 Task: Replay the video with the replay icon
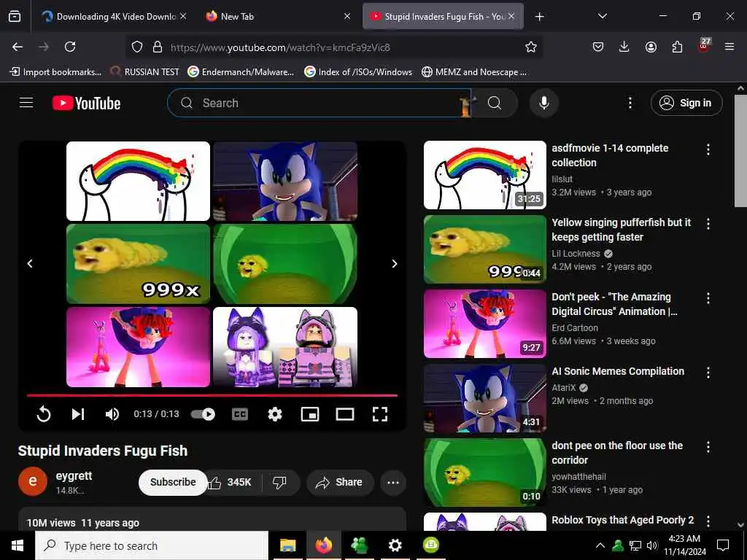(x=43, y=414)
